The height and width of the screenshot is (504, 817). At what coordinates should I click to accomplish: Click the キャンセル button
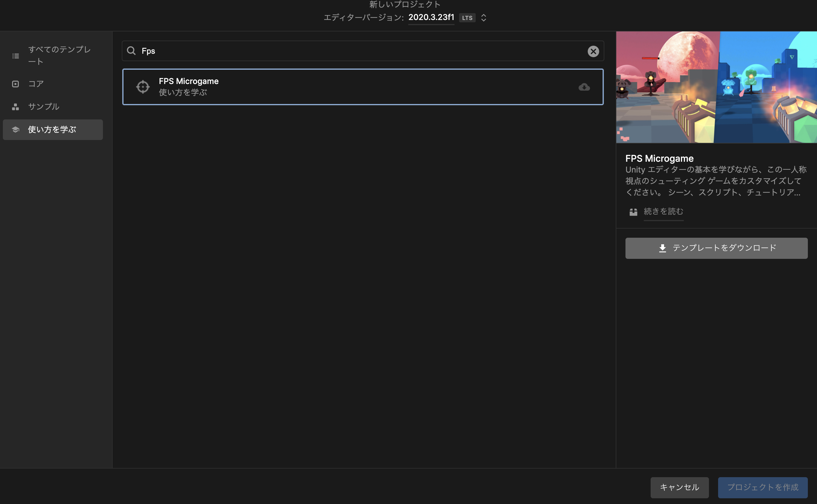679,487
